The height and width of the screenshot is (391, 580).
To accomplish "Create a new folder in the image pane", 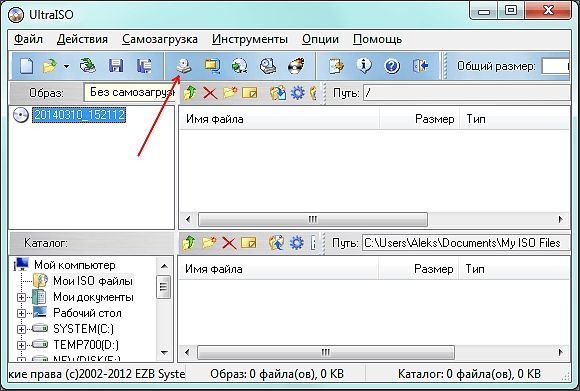I will pos(230,92).
